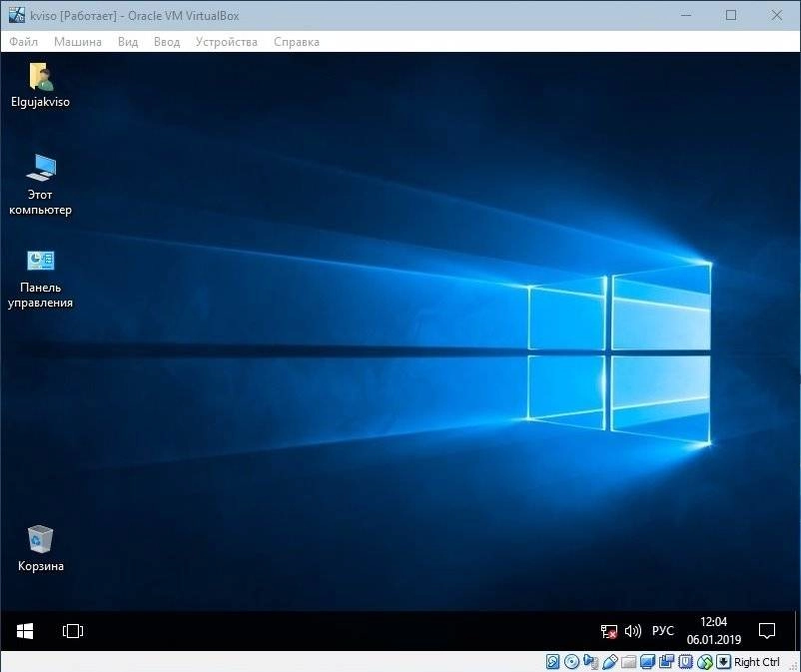
Task: Click the Show desktop sliver on the taskbar
Action: [x=797, y=631]
